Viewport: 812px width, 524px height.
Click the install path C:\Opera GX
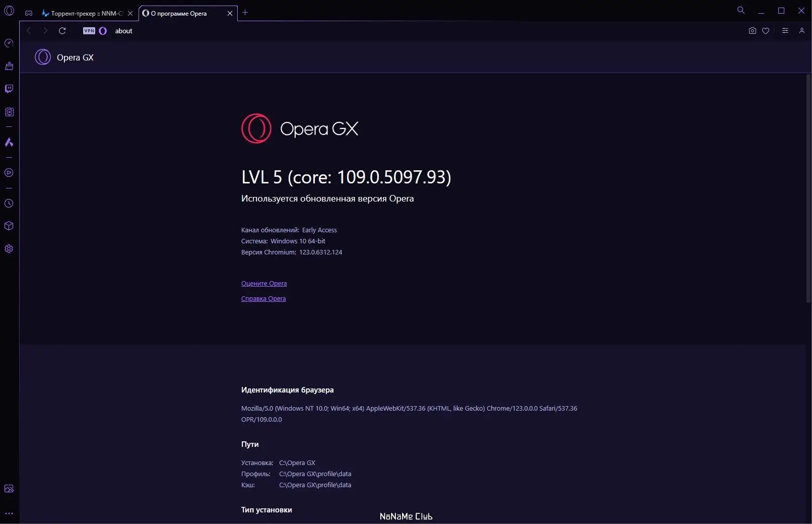pyautogui.click(x=297, y=463)
